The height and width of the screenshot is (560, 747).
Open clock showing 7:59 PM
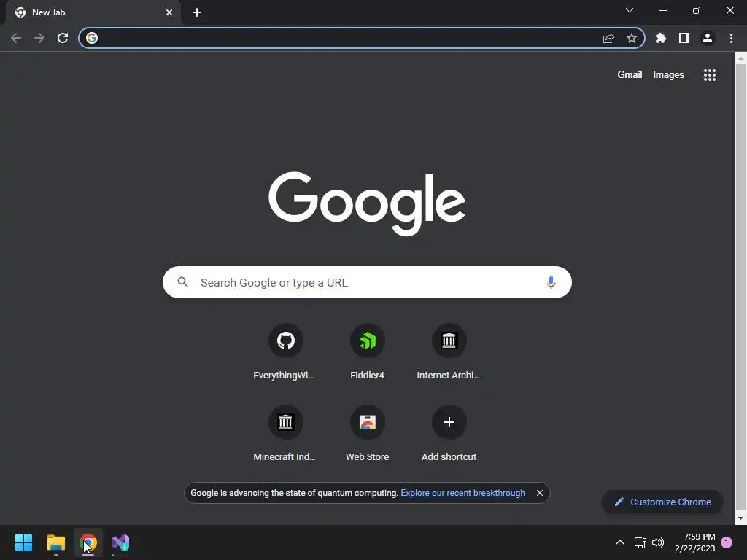(695, 542)
